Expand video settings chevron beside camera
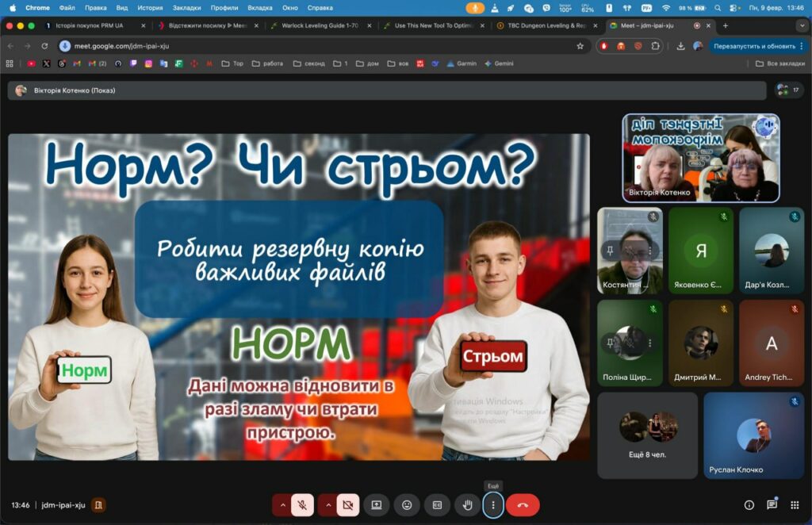Viewport: 812px width, 525px height. (x=327, y=505)
